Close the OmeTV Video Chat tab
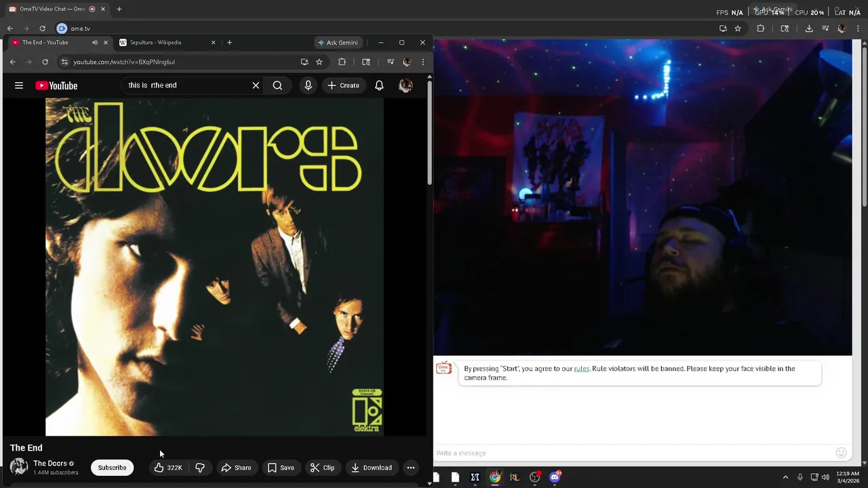The height and width of the screenshot is (488, 868). [103, 9]
